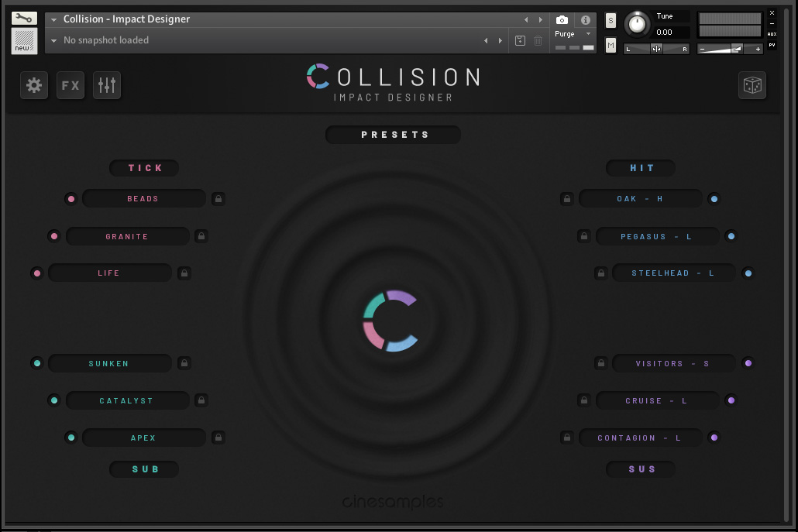Click the center Collision C logo
The image size is (798, 532).
tap(390, 321)
